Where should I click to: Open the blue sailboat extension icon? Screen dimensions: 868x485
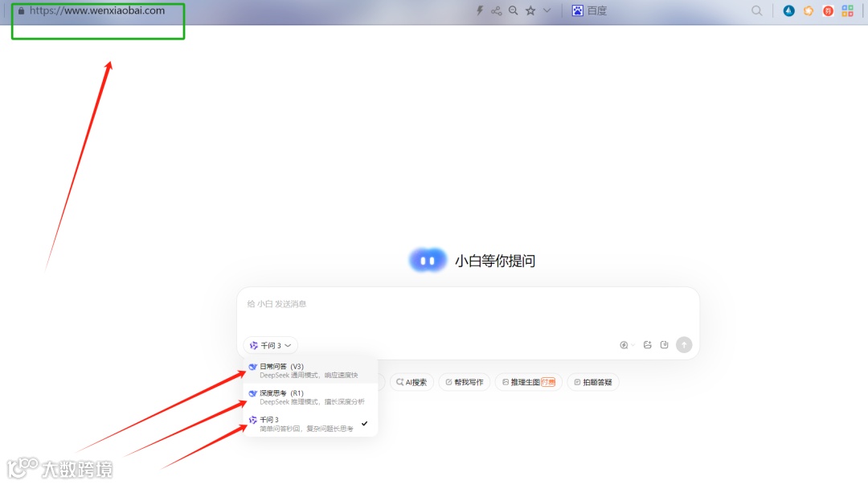(789, 10)
